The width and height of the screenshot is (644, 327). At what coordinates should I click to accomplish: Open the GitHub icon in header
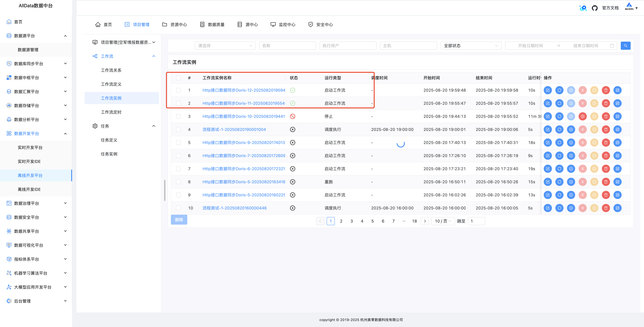(x=594, y=8)
